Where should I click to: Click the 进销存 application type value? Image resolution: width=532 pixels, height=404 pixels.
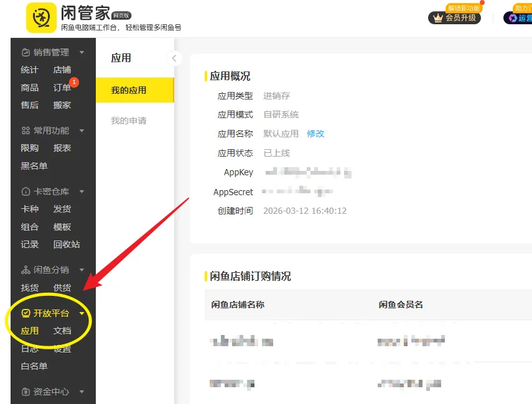tap(276, 96)
